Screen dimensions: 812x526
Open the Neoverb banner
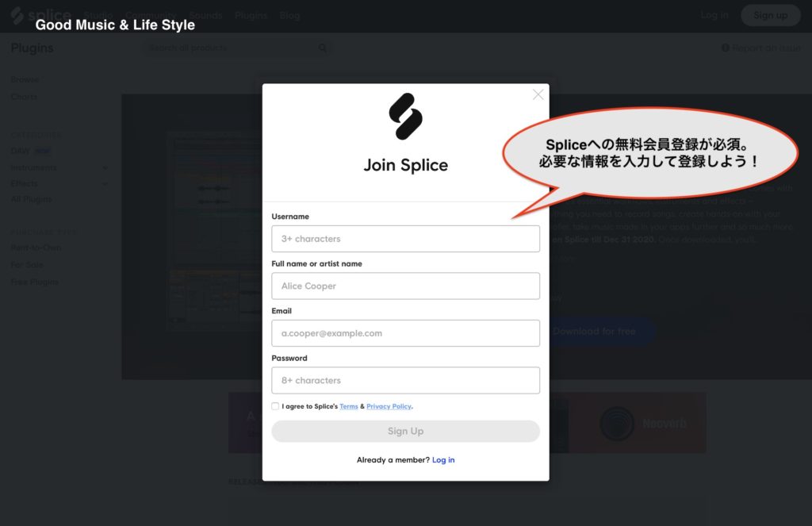pyautogui.click(x=638, y=423)
